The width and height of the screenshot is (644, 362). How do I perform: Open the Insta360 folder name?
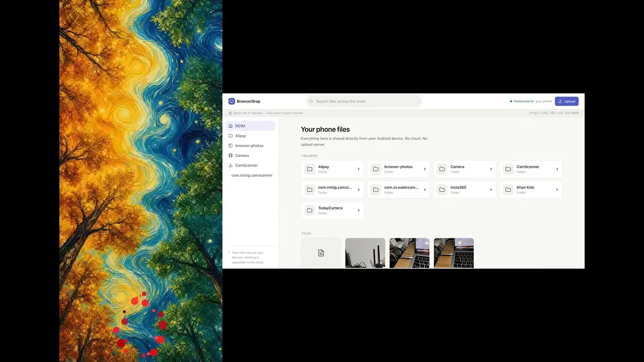(x=458, y=188)
